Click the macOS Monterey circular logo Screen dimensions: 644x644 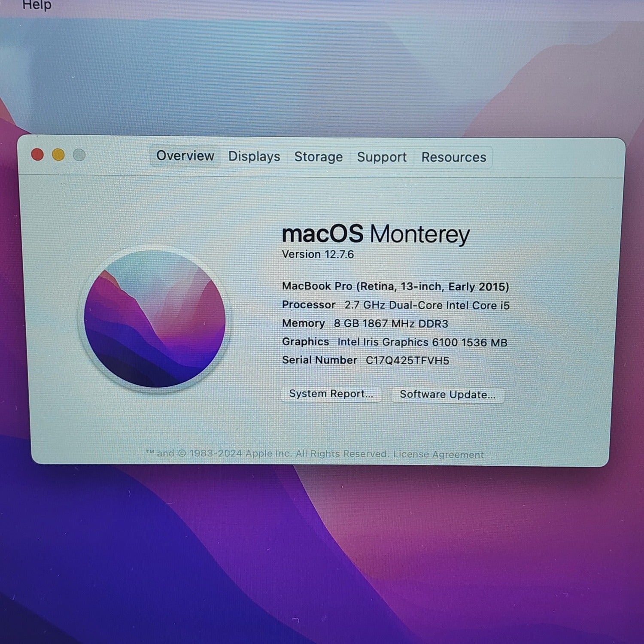click(155, 319)
